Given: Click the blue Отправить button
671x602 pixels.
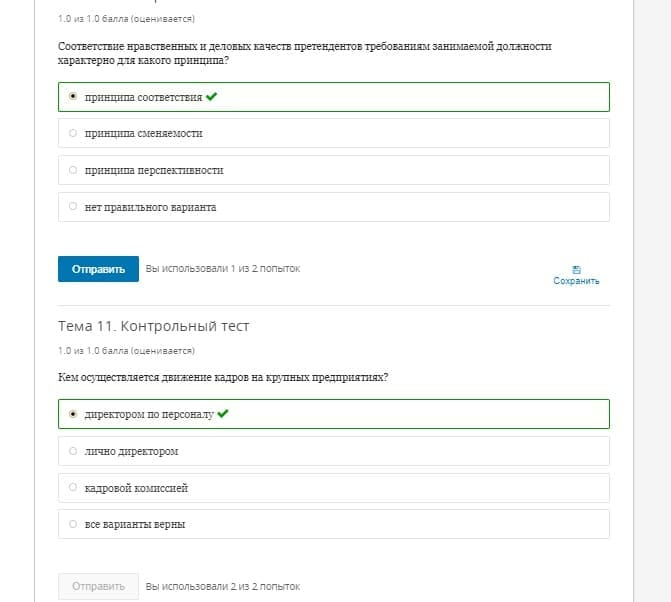Looking at the screenshot, I should (98, 269).
